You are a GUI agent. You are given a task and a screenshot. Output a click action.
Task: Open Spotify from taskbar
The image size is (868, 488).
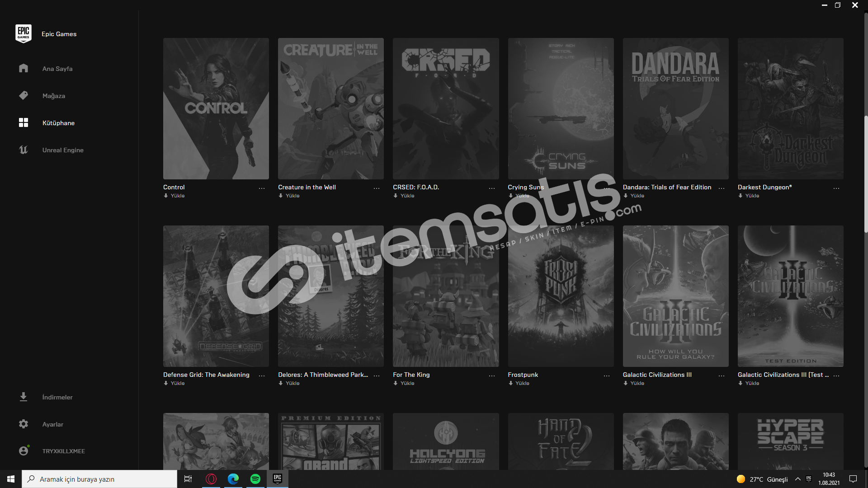255,479
